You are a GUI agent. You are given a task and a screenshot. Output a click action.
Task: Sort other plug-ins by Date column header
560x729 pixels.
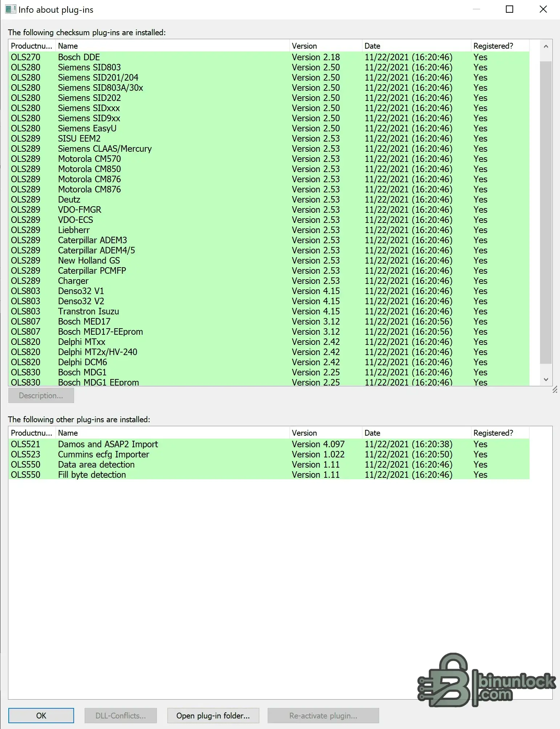[417, 433]
